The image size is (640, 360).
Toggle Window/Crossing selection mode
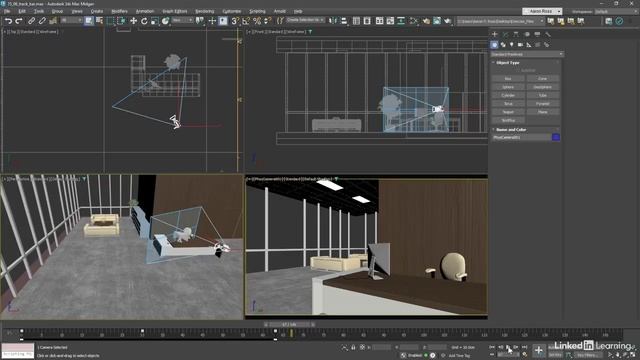121,21
